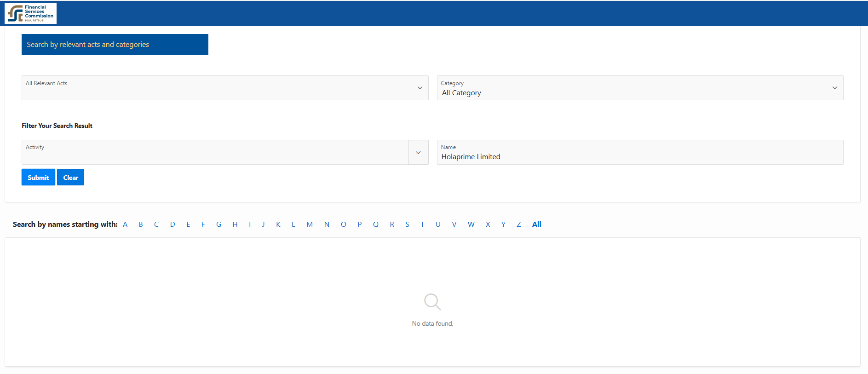Submit the search form
868x374 pixels.
38,177
